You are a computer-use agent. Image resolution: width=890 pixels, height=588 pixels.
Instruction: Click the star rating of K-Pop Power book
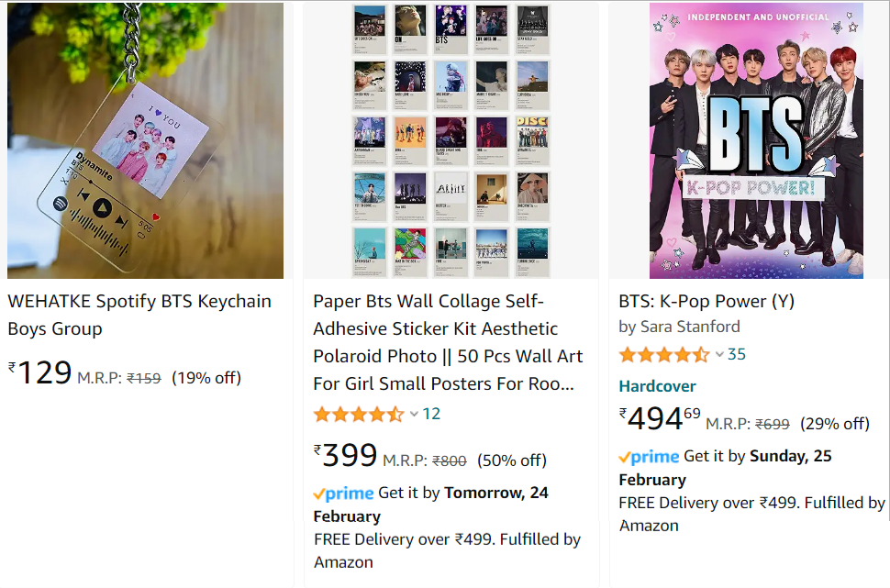(x=663, y=355)
